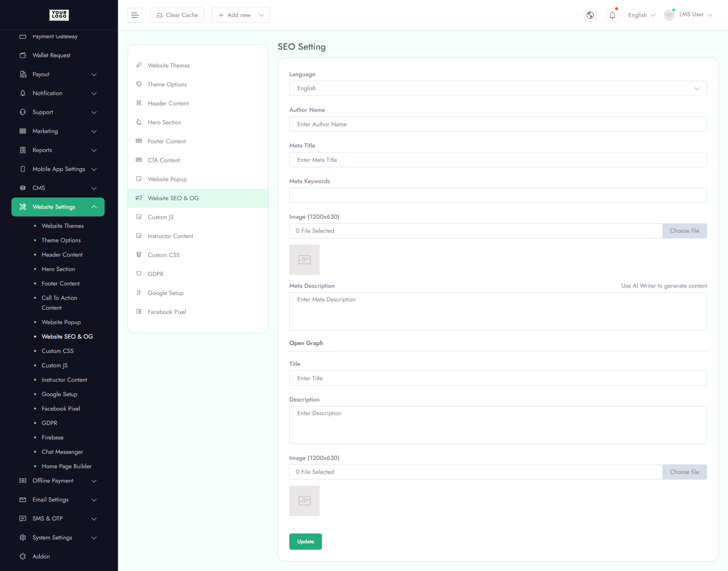The width and height of the screenshot is (728, 571).
Task: Expand the CMS submenu chevron
Action: coord(94,188)
